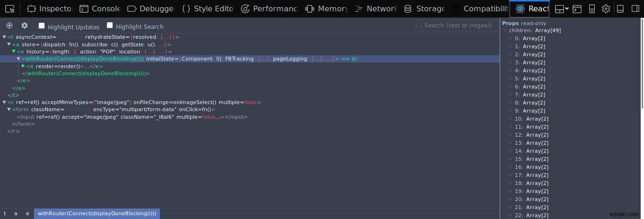
Task: Expand the e render=render() node
Action: point(23,66)
